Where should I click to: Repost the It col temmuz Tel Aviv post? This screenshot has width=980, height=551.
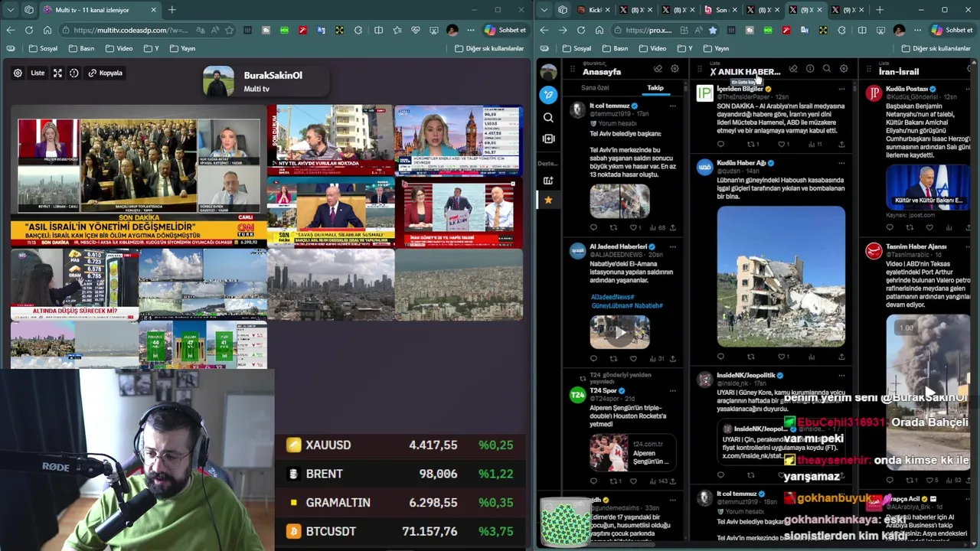[x=613, y=227]
